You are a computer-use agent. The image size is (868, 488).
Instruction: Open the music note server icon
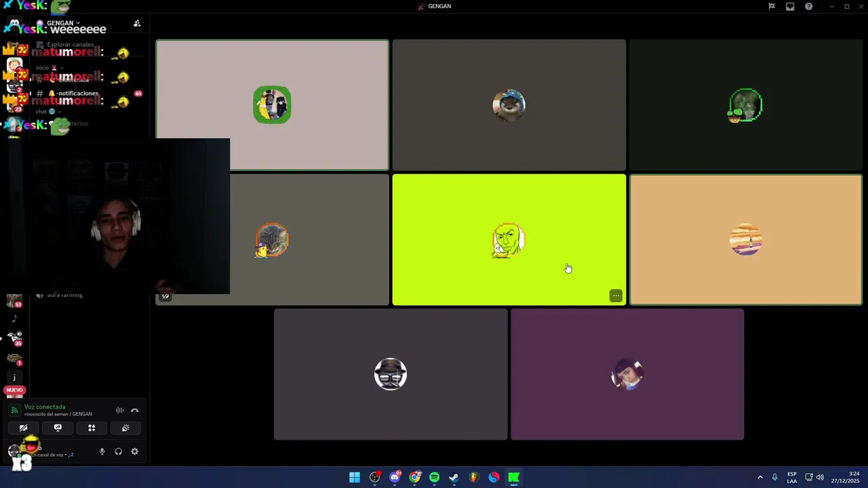point(14,319)
